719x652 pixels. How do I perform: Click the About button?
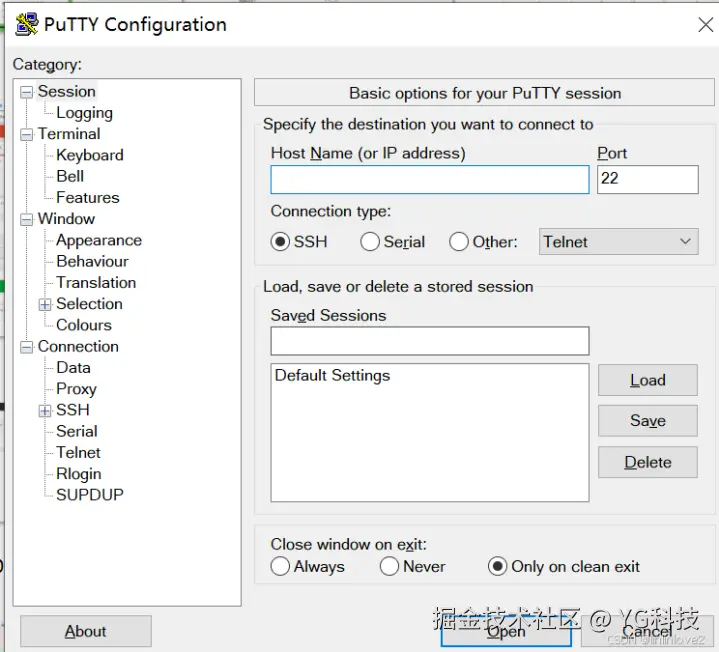tap(86, 631)
